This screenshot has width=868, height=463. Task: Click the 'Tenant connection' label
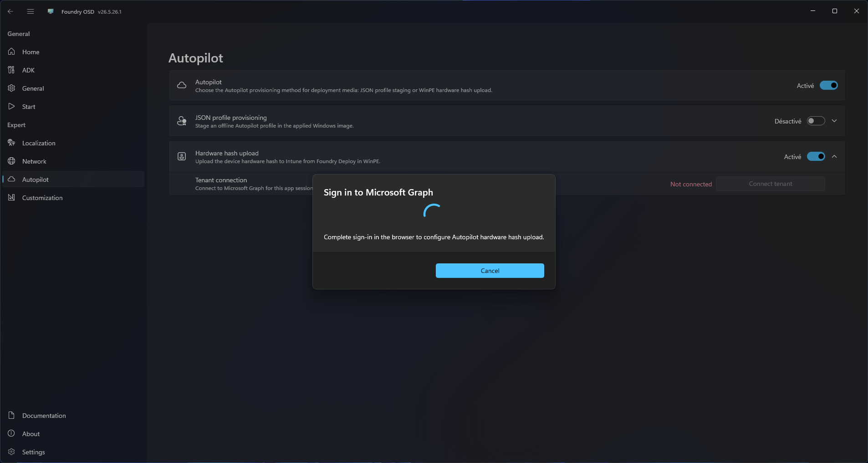(x=221, y=180)
